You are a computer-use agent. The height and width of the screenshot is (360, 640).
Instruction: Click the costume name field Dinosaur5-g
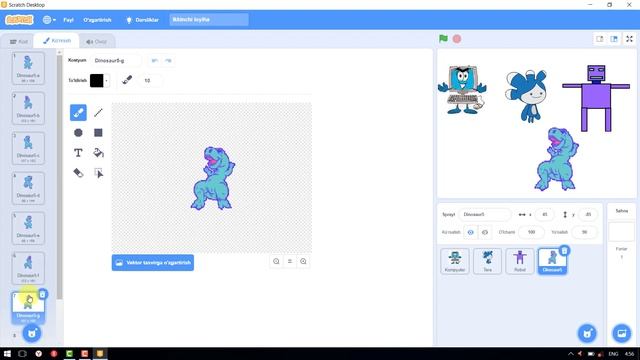coord(116,60)
